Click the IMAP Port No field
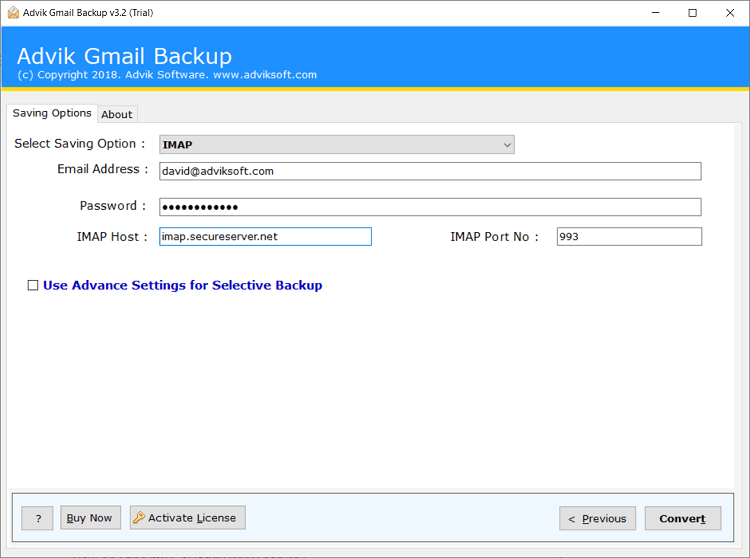 (629, 237)
